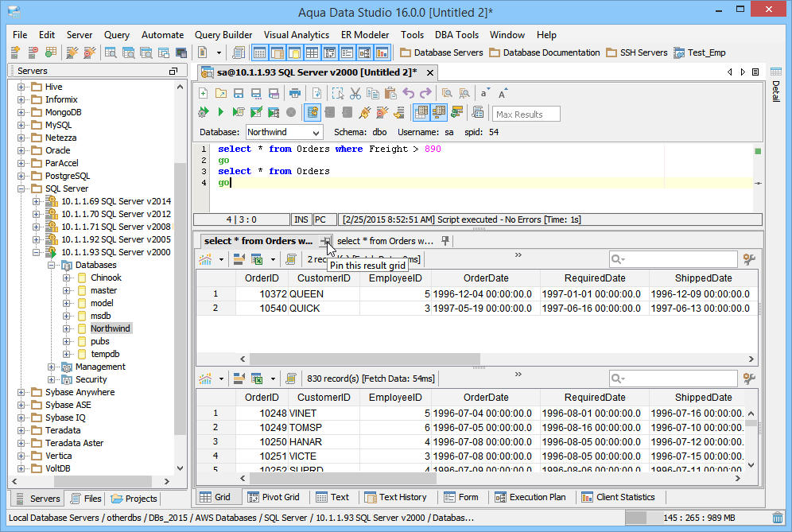Toggle the results grid display button with grid icon
Viewport: 792px width, 532px height.
(x=421, y=112)
